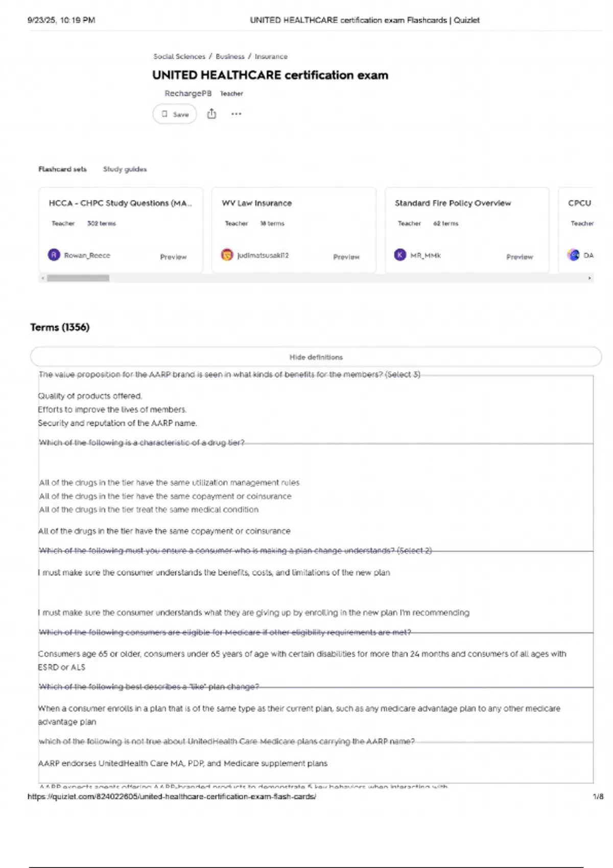This screenshot has width=613, height=868.
Task: Click Rowan_Reece's avatar icon
Action: 54,255
